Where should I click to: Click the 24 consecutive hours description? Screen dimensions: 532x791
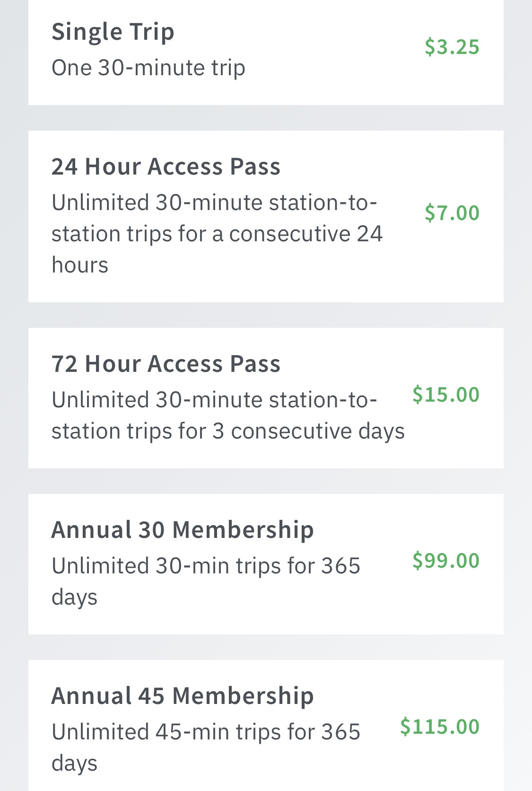pos(217,234)
